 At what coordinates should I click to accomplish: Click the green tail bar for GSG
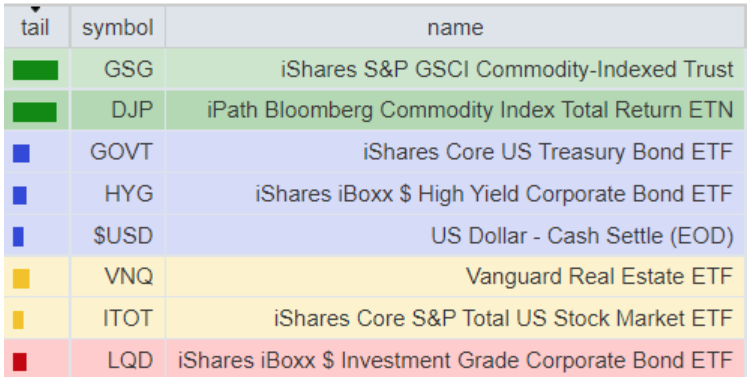pyautogui.click(x=35, y=70)
